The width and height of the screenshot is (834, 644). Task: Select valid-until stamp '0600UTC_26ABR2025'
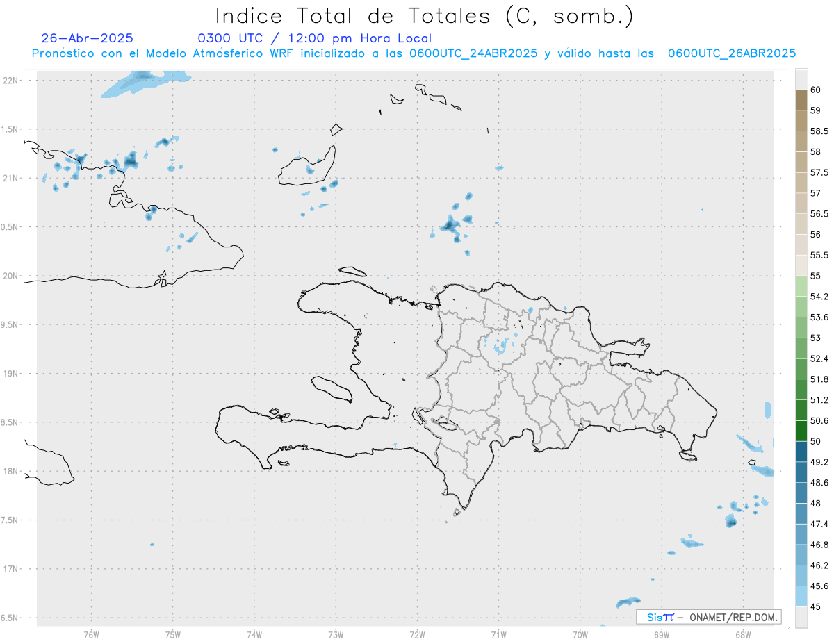pyautogui.click(x=732, y=53)
